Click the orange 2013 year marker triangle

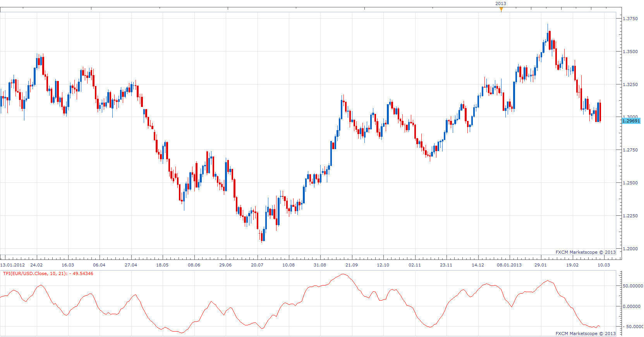(x=501, y=10)
